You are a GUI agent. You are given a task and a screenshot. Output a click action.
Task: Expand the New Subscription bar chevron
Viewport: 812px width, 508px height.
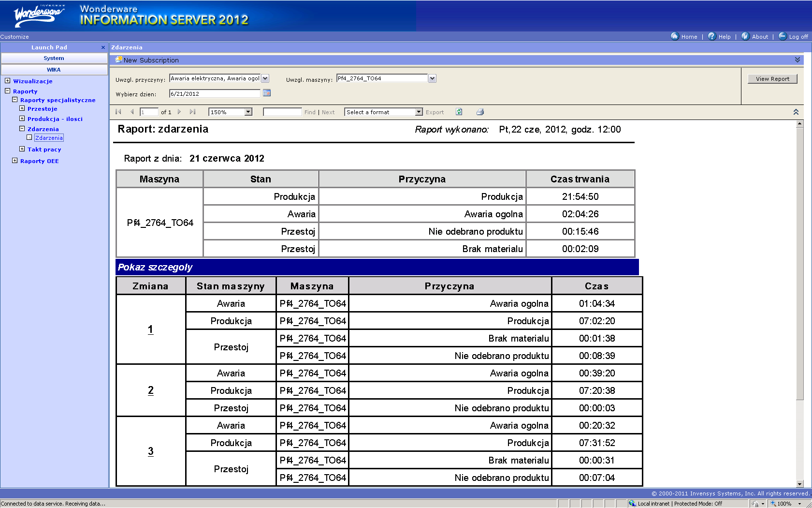(797, 60)
